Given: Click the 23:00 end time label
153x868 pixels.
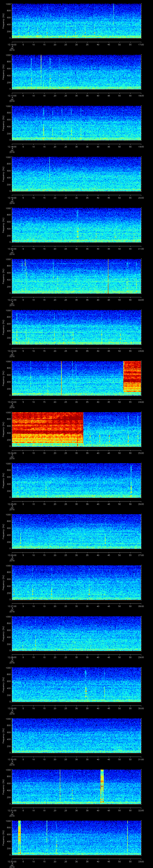Looking at the screenshot, I should 141,351.
